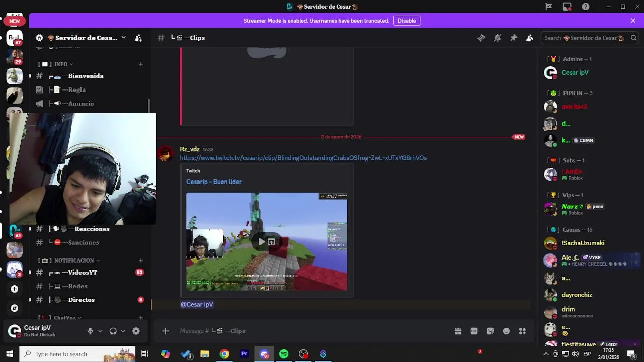
Task: Open the Inbox icon in title bar
Action: 567,7
